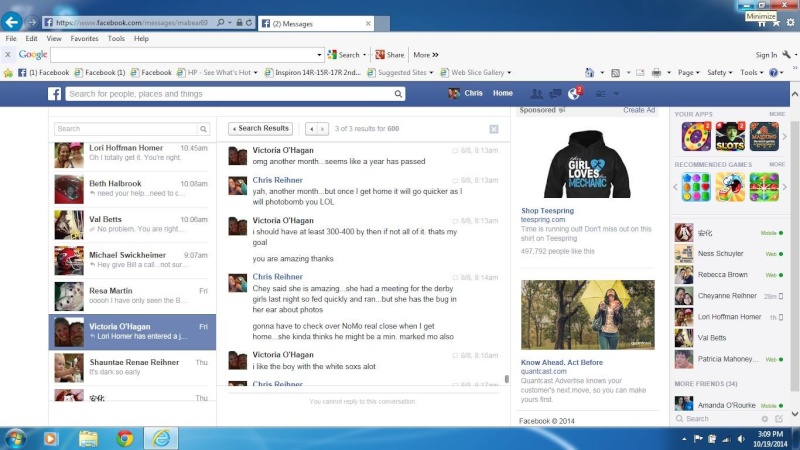Open the Messages icon in the blue bar
The width and height of the screenshot is (800, 450).
tap(555, 93)
